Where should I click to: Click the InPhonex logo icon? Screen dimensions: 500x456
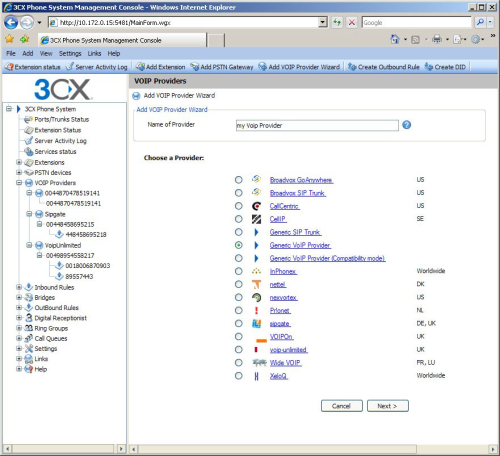pos(256,271)
